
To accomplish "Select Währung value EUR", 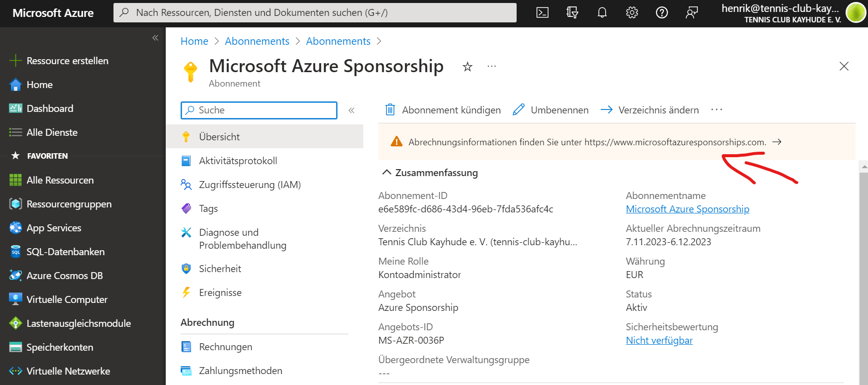I will [x=635, y=275].
